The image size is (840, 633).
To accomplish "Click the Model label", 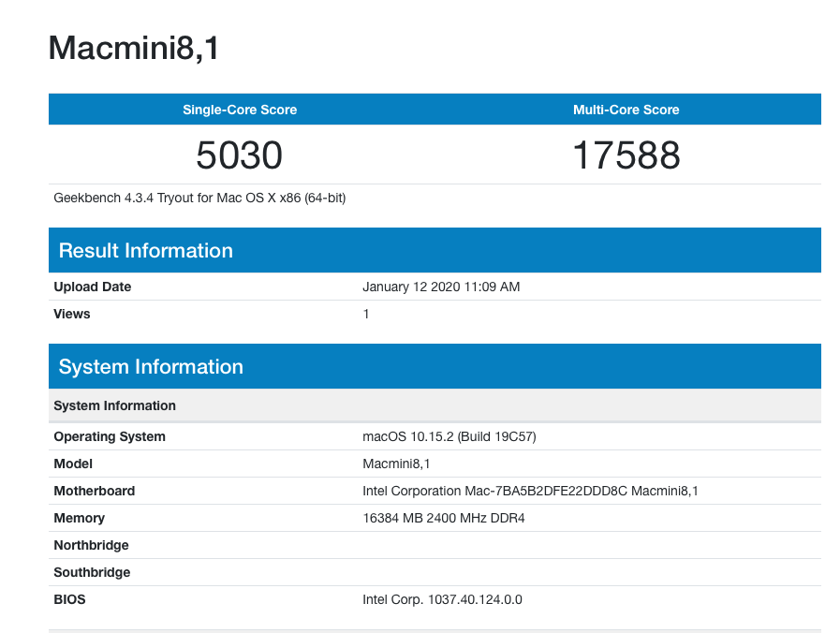I will pos(73,464).
